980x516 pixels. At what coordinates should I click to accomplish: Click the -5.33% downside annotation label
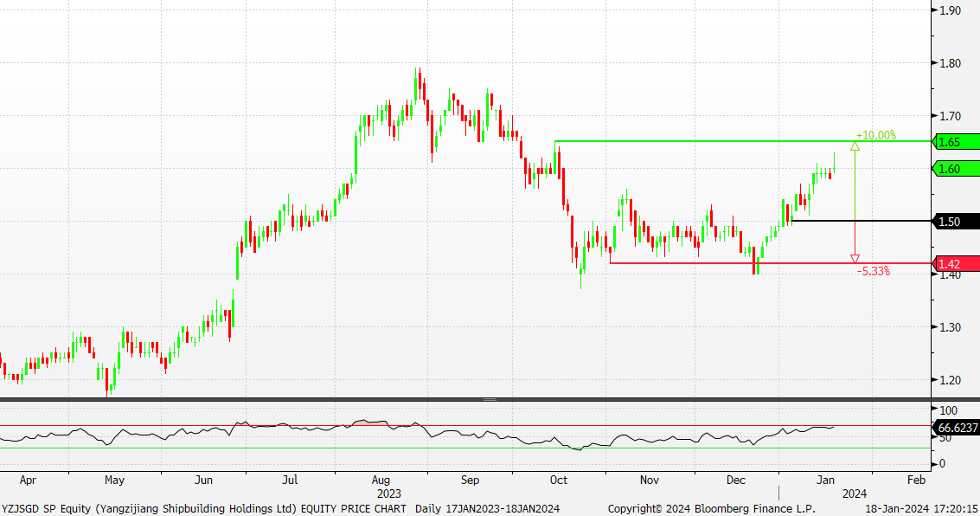873,272
